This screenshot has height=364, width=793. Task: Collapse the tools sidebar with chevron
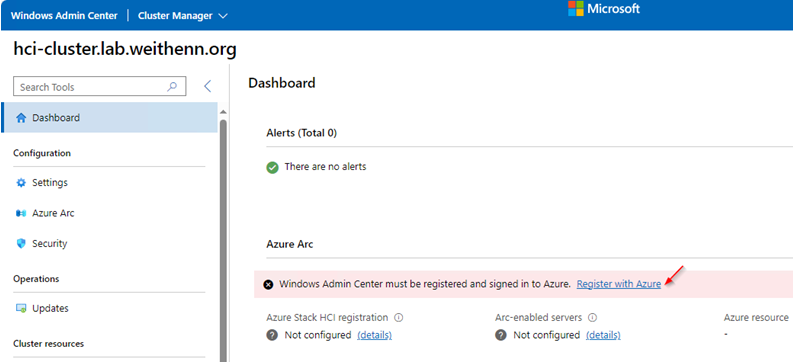[207, 86]
